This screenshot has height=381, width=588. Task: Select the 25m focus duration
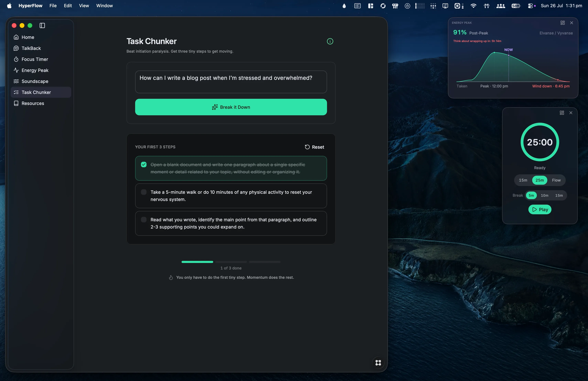click(x=539, y=180)
